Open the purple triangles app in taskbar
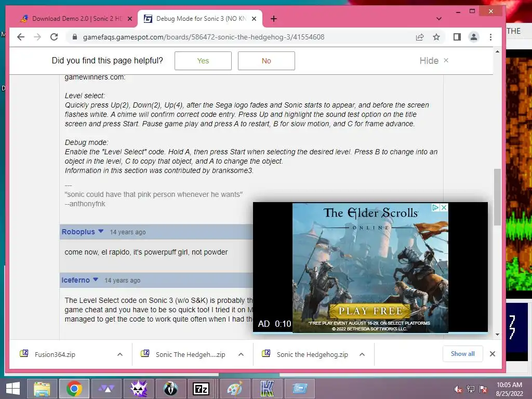The height and width of the screenshot is (399, 532). click(x=107, y=389)
